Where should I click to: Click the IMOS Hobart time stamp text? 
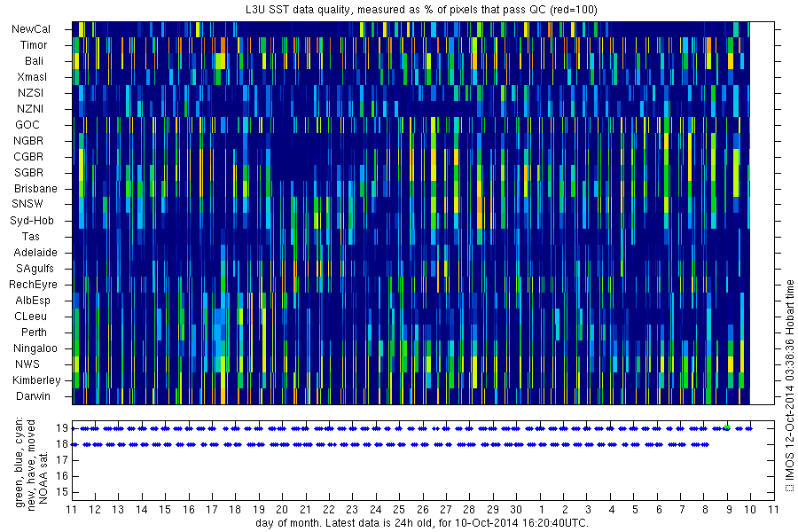(x=789, y=385)
